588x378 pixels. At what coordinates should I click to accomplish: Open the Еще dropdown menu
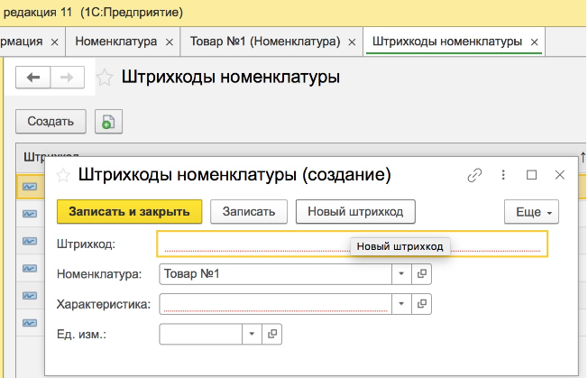pos(531,212)
